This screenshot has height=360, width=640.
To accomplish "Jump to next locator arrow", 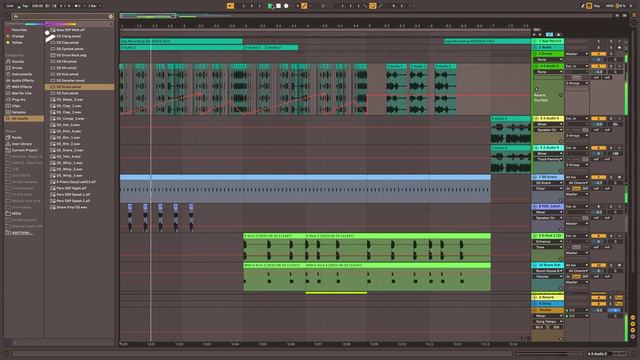I will click(x=540, y=35).
